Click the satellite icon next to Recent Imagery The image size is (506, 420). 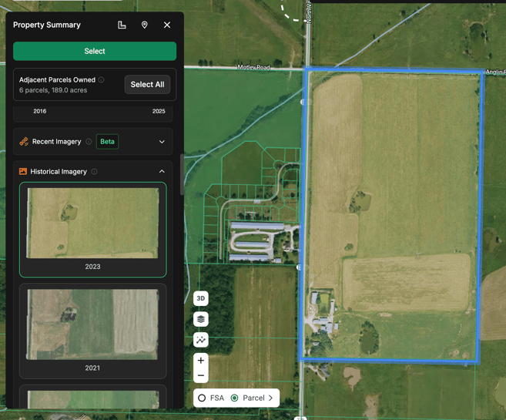[x=24, y=142]
